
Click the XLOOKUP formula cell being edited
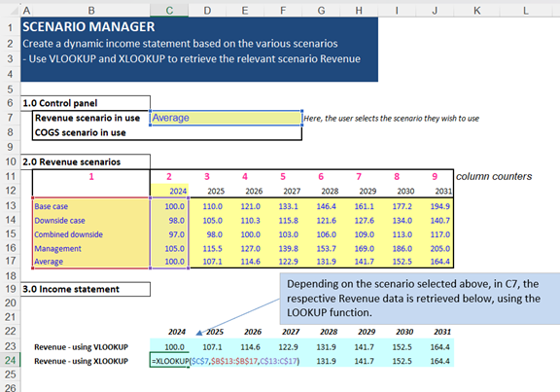226,361
